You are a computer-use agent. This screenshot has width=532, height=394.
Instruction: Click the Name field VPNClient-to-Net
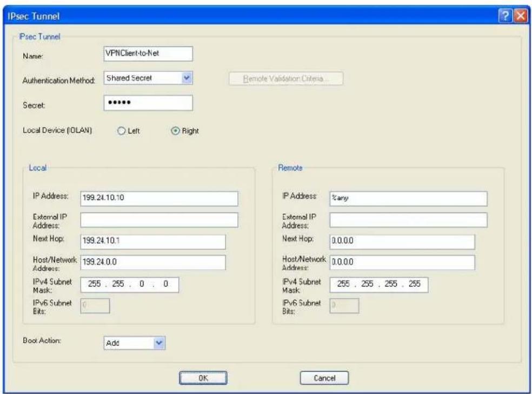point(148,54)
